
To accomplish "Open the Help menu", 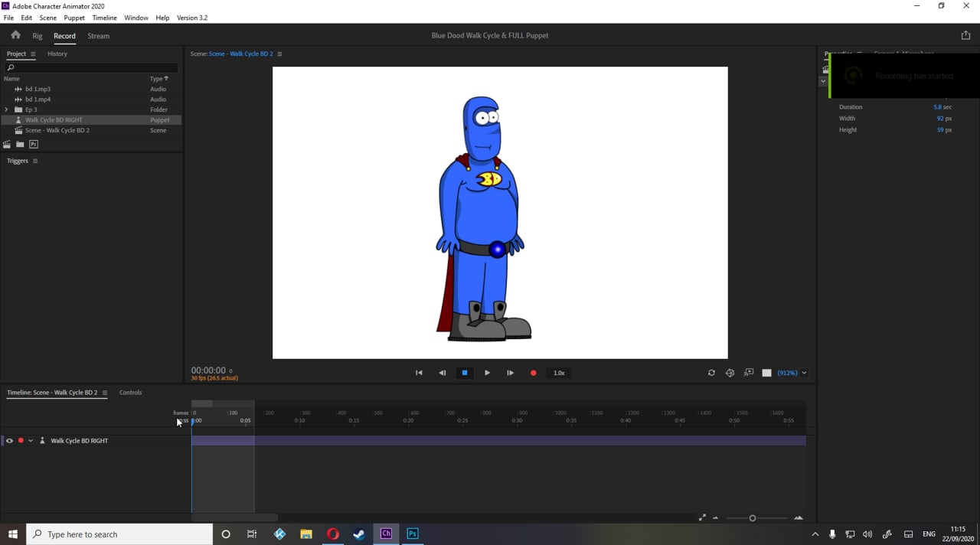I will tap(162, 18).
